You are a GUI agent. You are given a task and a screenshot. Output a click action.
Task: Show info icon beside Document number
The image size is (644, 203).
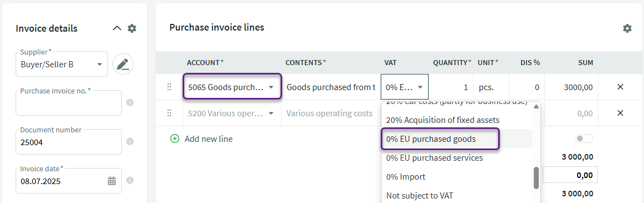(130, 141)
